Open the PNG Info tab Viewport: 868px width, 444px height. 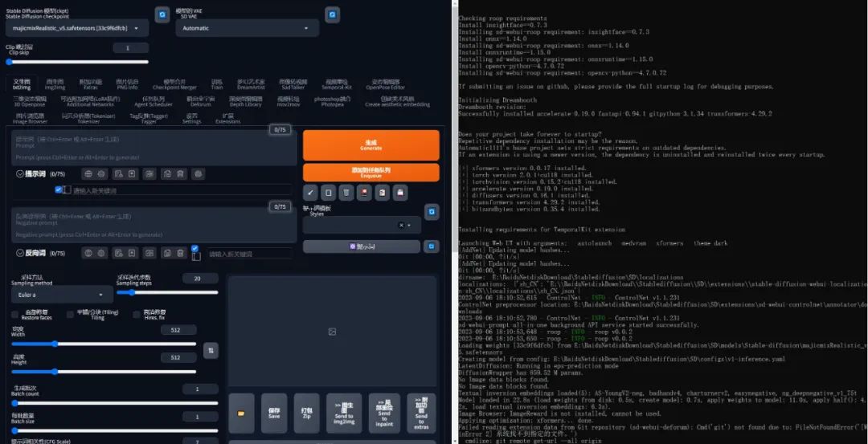pyautogui.click(x=127, y=84)
